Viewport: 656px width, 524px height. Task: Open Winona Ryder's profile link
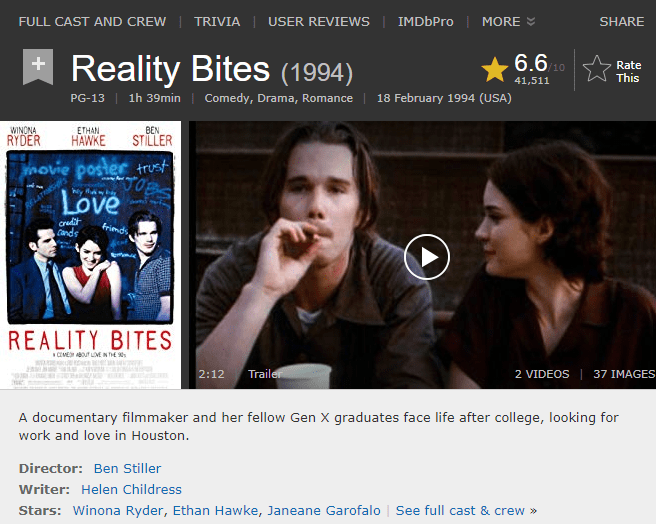[118, 511]
